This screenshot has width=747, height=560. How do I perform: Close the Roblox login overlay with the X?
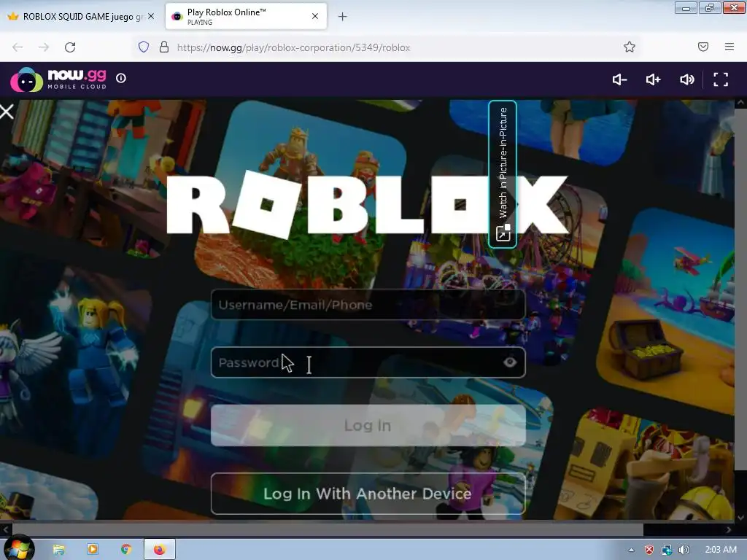click(7, 112)
